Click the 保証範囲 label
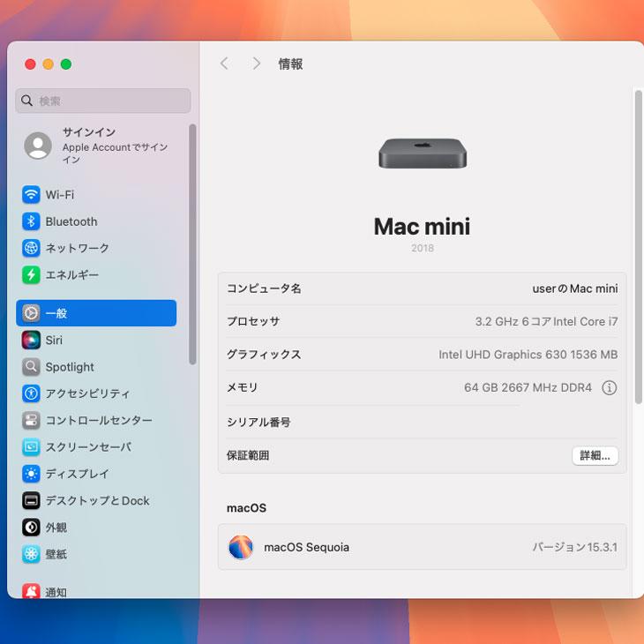644x644 pixels. pos(248,455)
